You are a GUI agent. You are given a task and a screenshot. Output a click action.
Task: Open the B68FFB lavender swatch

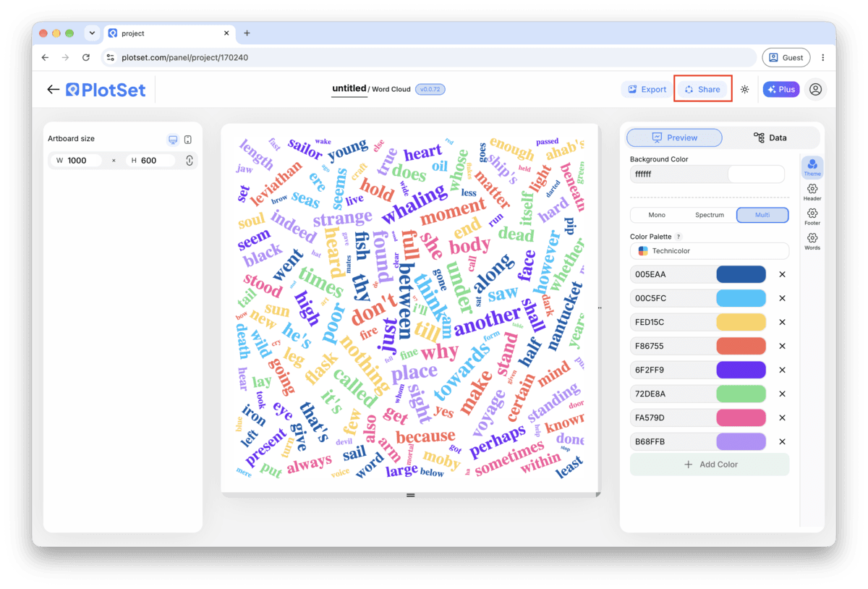coord(741,441)
